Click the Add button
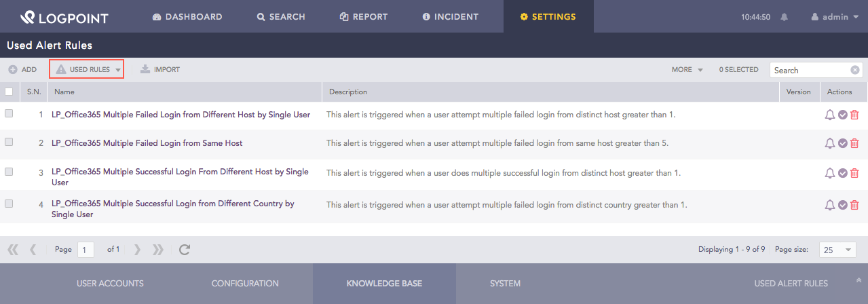The height and width of the screenshot is (304, 868). coord(22,69)
